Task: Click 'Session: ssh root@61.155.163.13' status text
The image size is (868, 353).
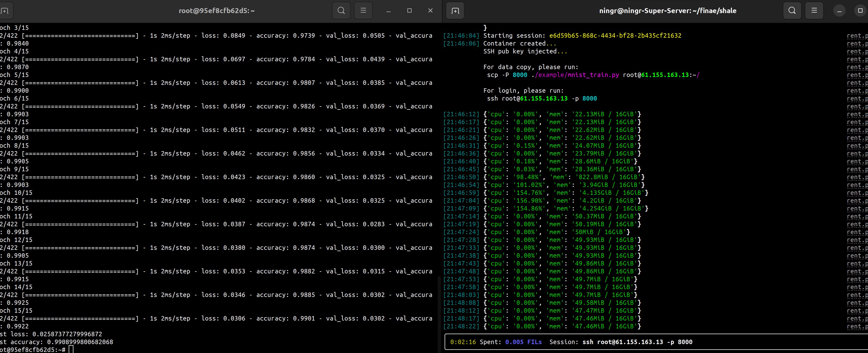Action: pos(606,342)
